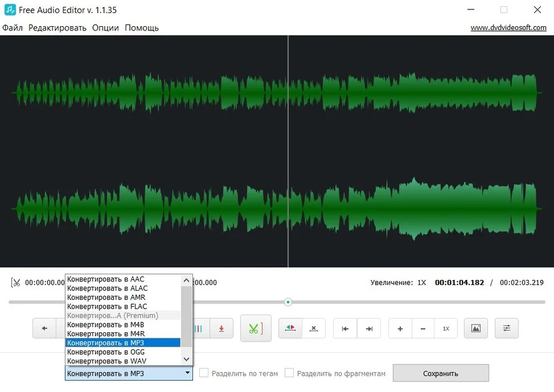Screen dimensions: 554x392
Task: Zoom out using the minus icon
Action: click(422, 328)
